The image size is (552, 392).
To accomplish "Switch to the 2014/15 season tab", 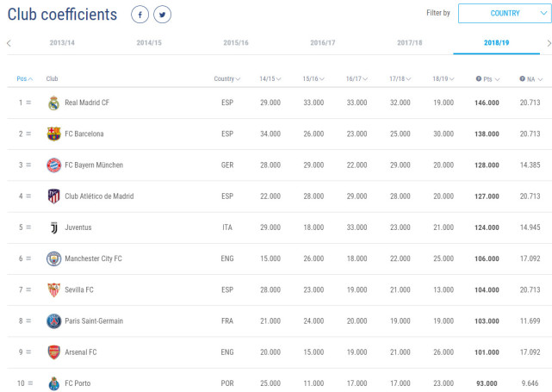I will (x=149, y=42).
